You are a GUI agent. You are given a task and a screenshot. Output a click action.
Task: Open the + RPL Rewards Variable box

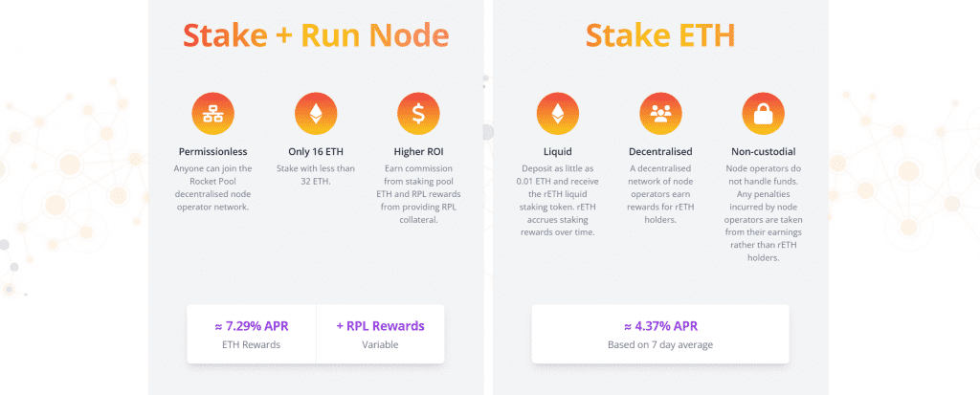381,334
